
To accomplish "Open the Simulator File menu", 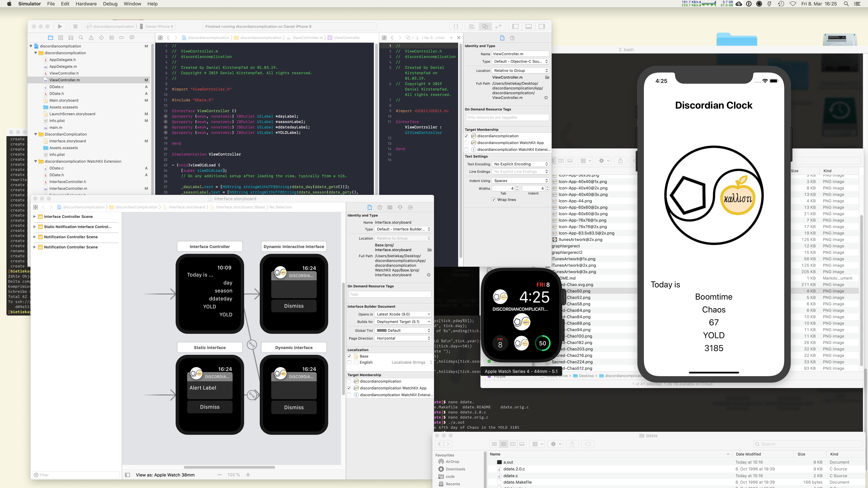I will pyautogui.click(x=51, y=4).
